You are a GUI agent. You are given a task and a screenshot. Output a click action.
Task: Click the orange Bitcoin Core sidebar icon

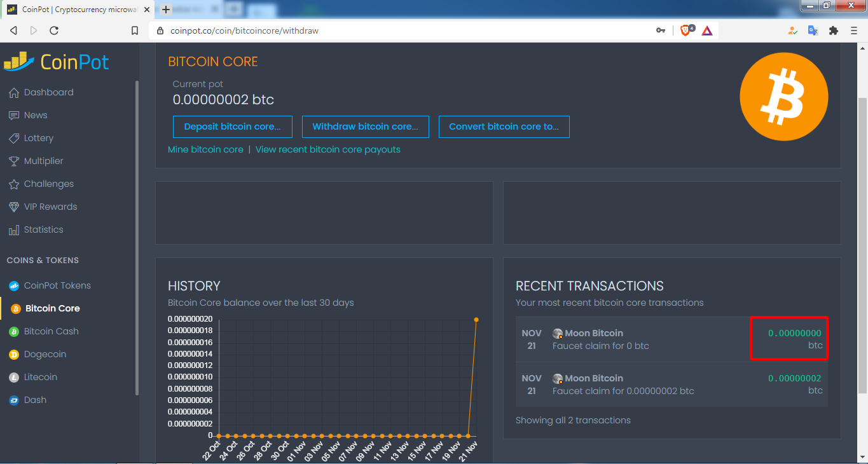point(16,309)
